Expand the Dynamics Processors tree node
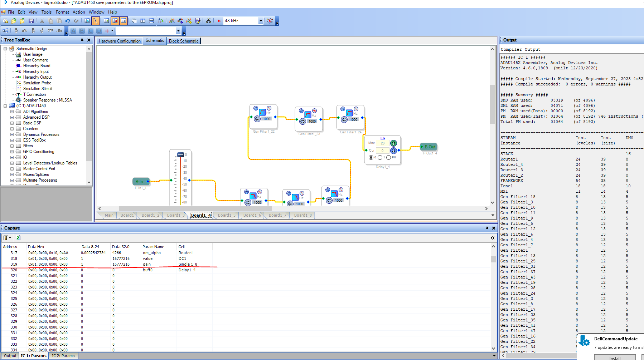Image resolution: width=644 pixels, height=360 pixels. [12, 134]
